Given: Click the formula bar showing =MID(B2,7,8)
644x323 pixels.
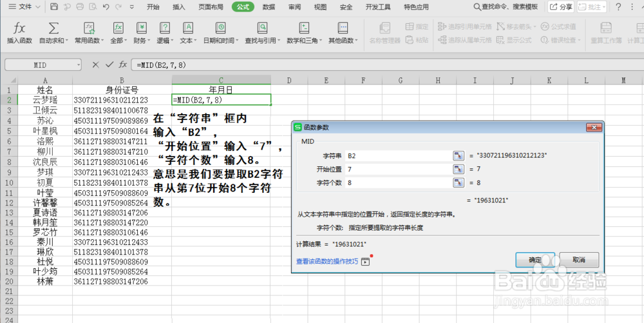Looking at the screenshot, I should point(387,65).
